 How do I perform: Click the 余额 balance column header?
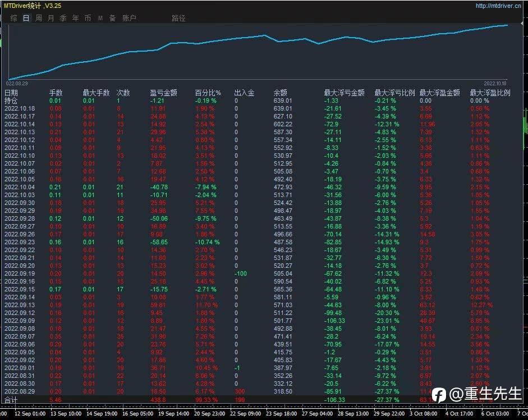(281, 93)
